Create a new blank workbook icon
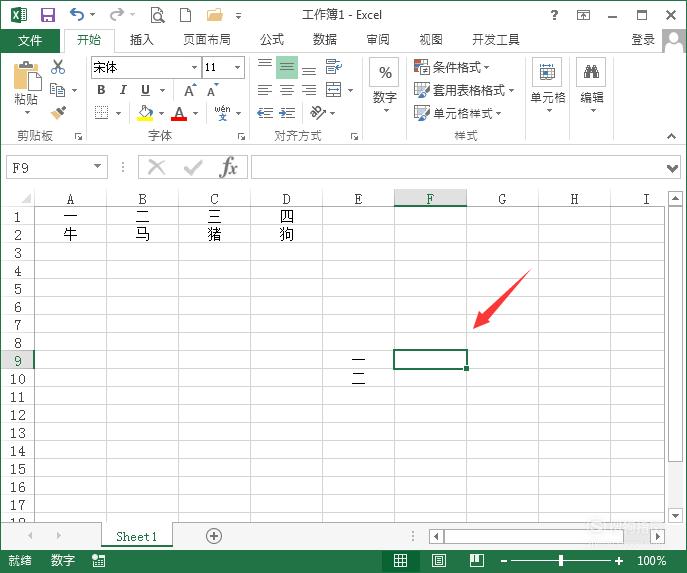The height and width of the screenshot is (573, 687). tap(186, 15)
